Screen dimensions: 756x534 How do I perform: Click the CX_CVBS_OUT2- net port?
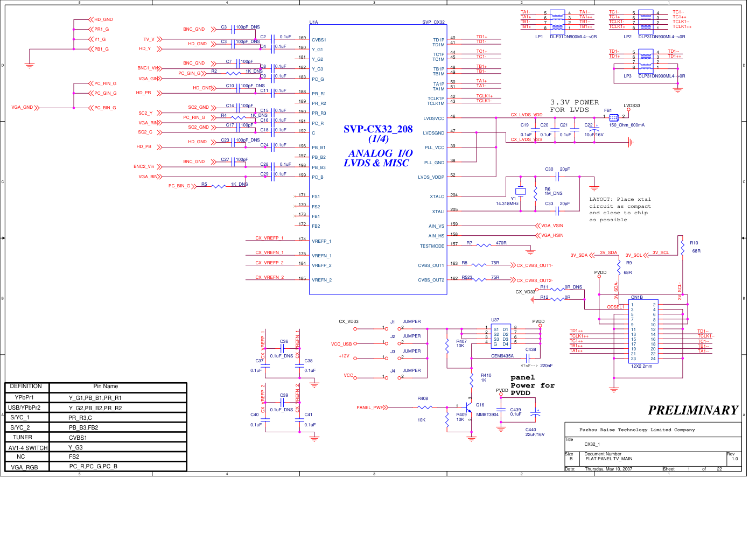532,280
